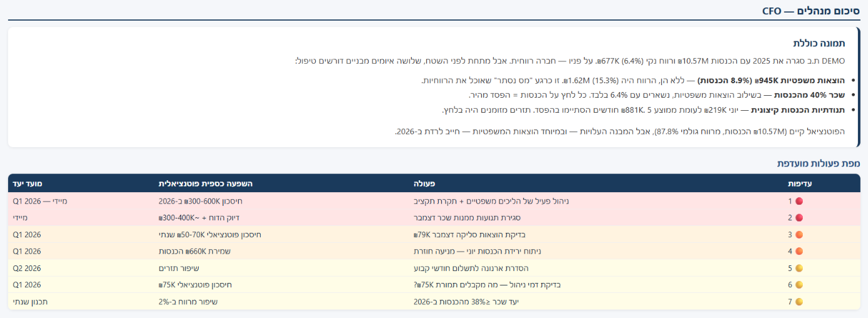Click the 'תמונה כוללת' card heading

[819, 43]
